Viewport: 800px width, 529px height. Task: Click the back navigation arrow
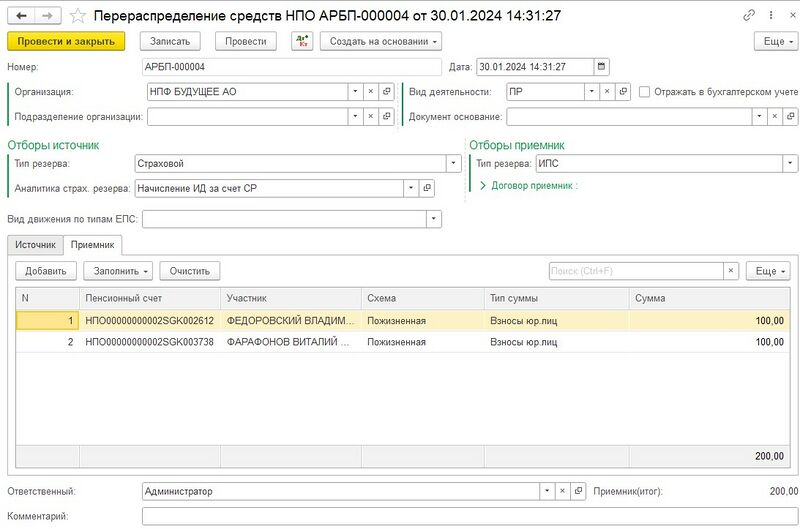click(20, 16)
